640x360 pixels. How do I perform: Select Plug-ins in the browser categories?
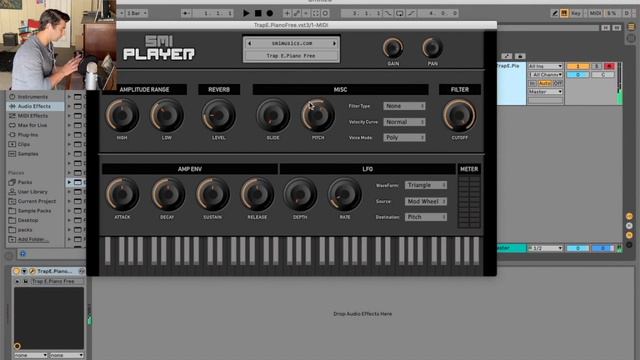pos(28,135)
